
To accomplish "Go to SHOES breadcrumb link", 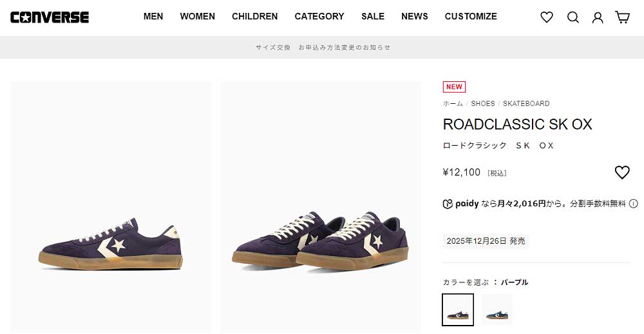I will [483, 103].
